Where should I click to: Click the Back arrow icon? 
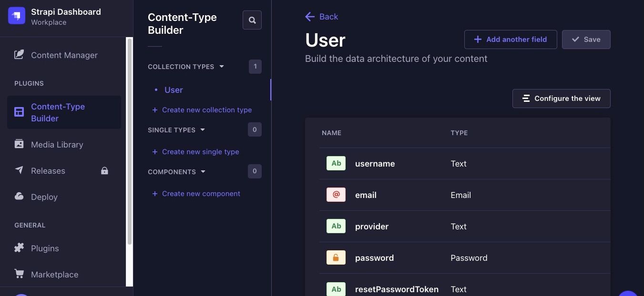[310, 17]
